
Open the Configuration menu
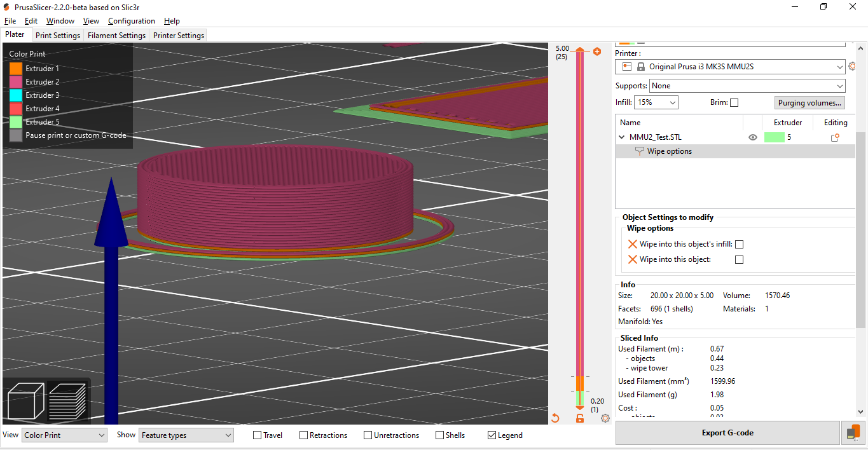tap(132, 21)
